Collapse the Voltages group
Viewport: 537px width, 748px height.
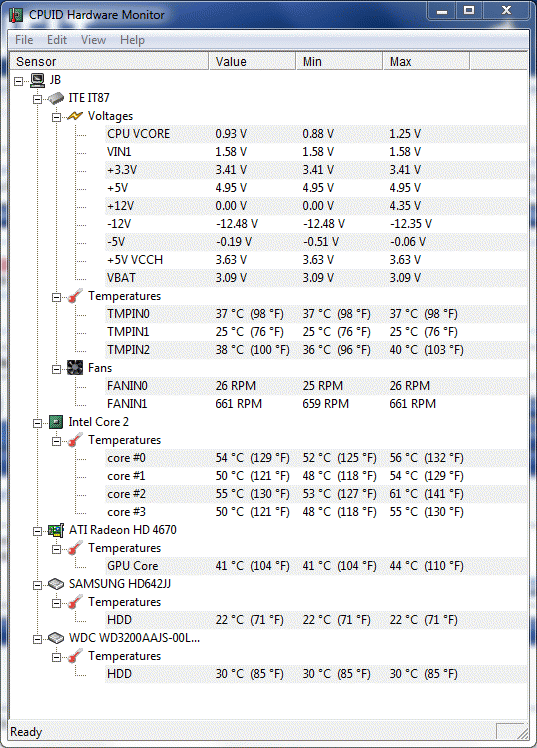56,117
